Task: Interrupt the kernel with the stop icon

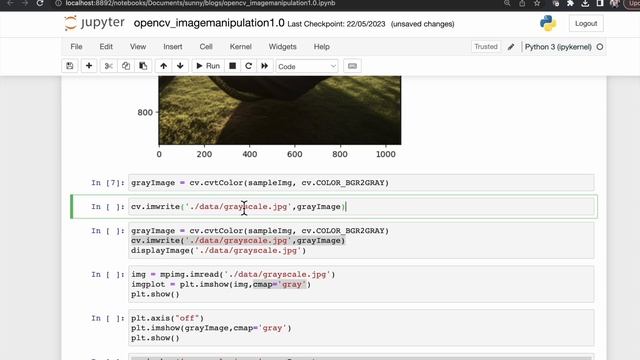Action: coord(232,66)
